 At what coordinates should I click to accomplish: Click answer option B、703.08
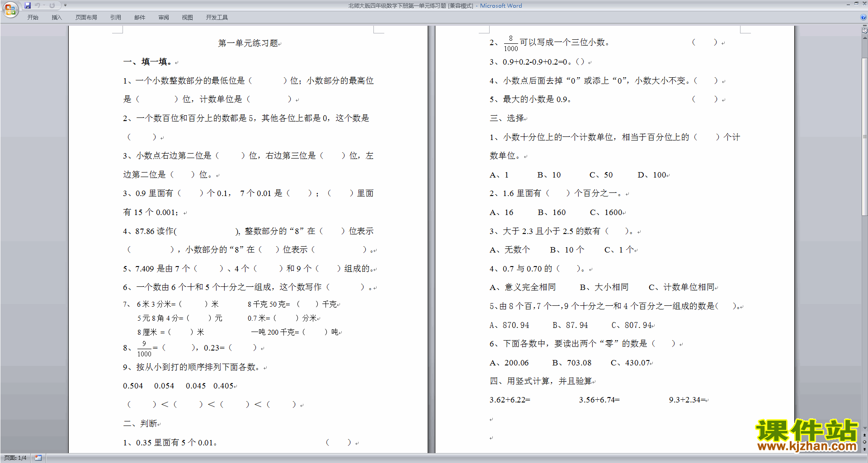pyautogui.click(x=572, y=363)
